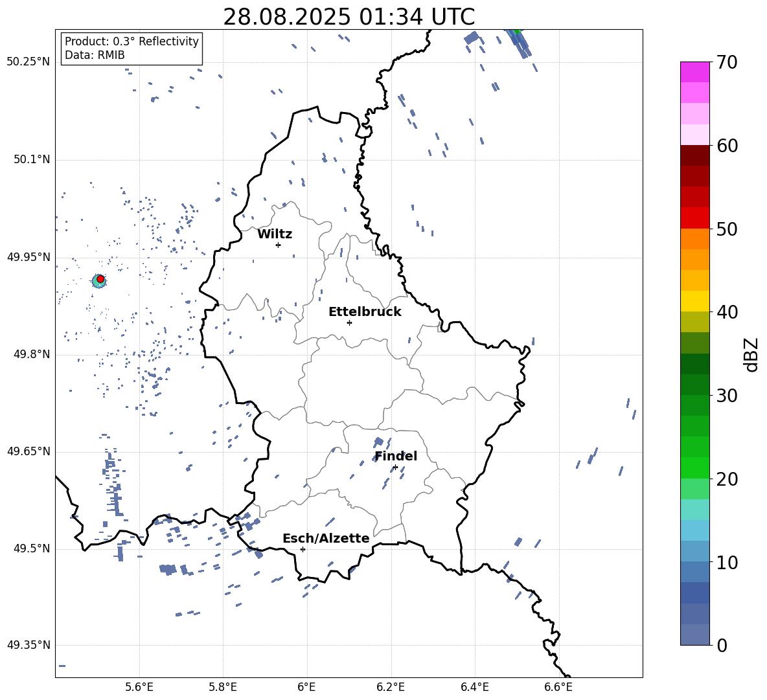Click the Findel city label
This screenshot has width=767, height=700.
396,456
